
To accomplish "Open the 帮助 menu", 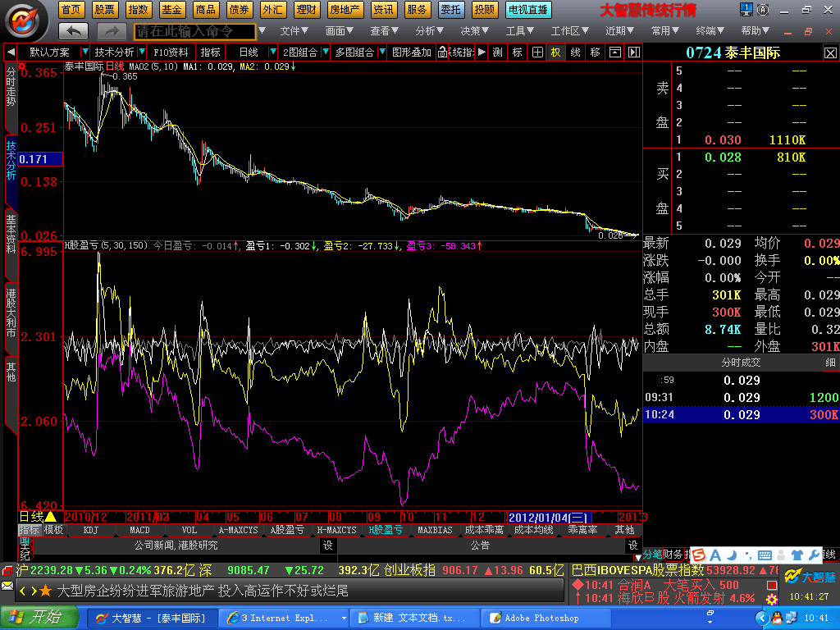I will (755, 31).
